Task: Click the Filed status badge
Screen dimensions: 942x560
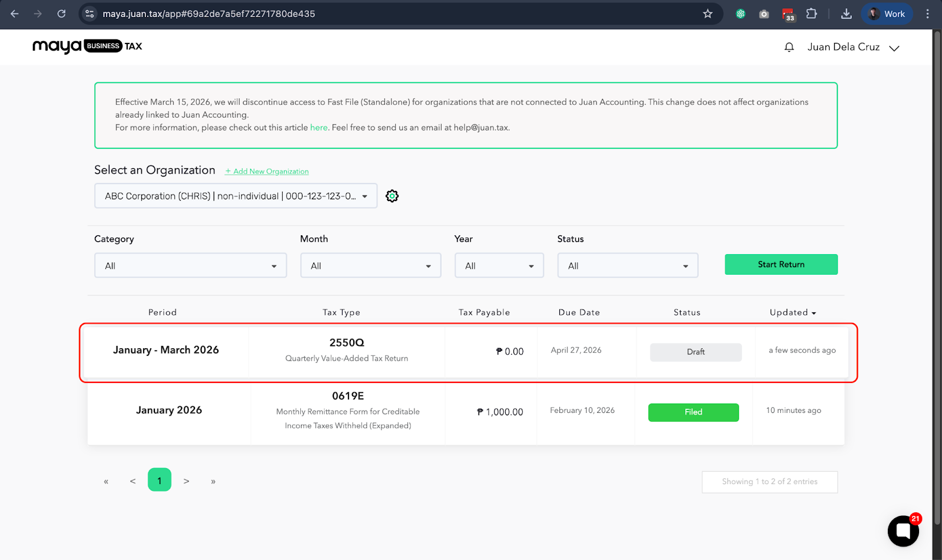Action: point(694,412)
